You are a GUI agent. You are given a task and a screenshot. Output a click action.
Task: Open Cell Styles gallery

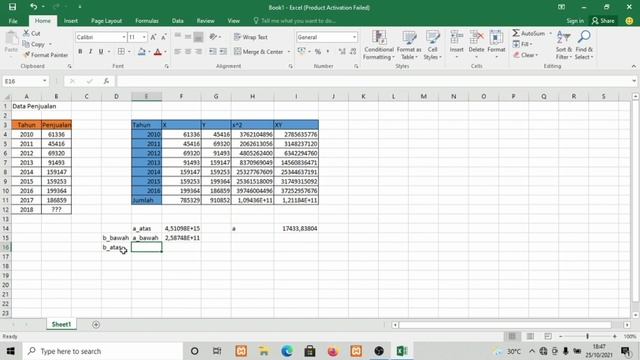432,45
